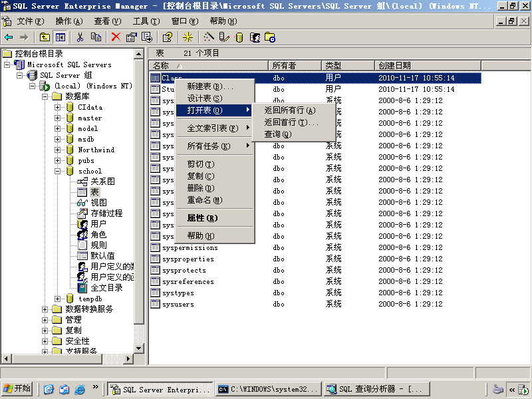The width and height of the screenshot is (532, 399).
Task: Select the 关系图 diagram node under school
Action: [102, 181]
